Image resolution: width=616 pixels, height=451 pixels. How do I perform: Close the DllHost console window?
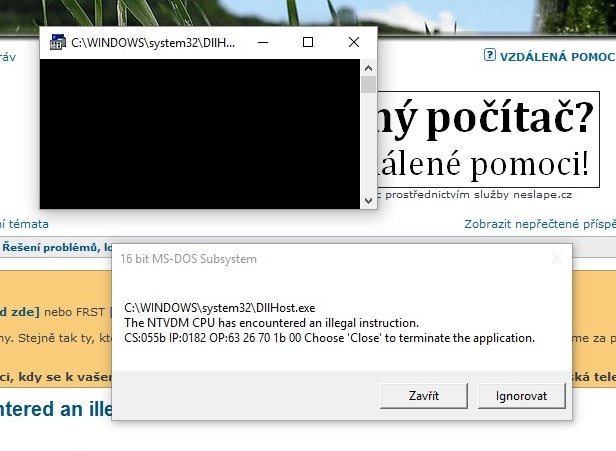pos(354,43)
